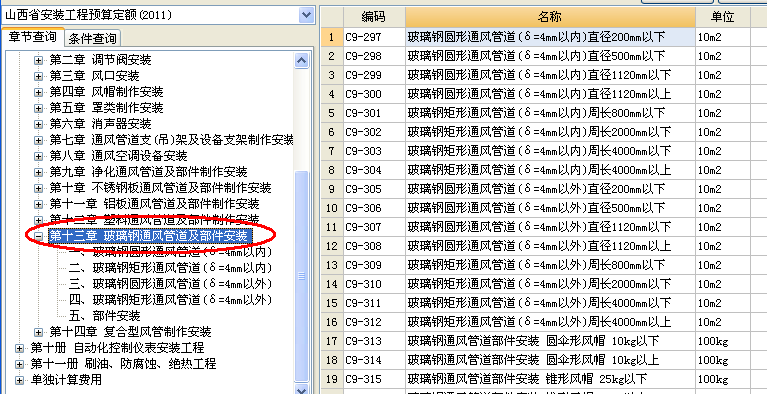Expand 单独计算费用 node
The height and width of the screenshot is (394, 767).
19,380
